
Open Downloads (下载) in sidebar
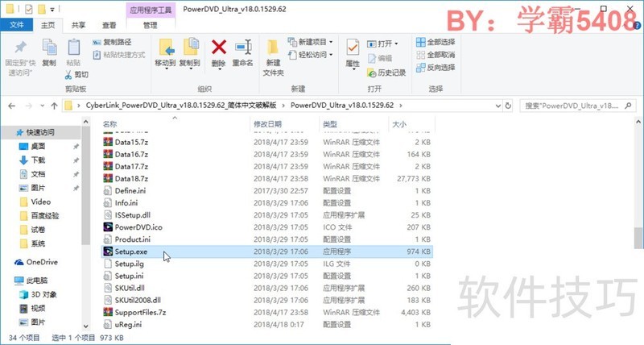pos(38,160)
